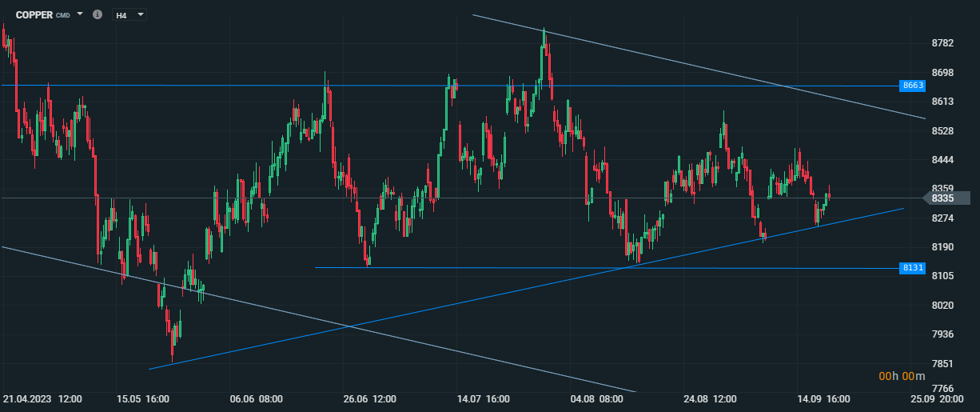
Task: Click the 8190 price axis value
Action: click(943, 247)
